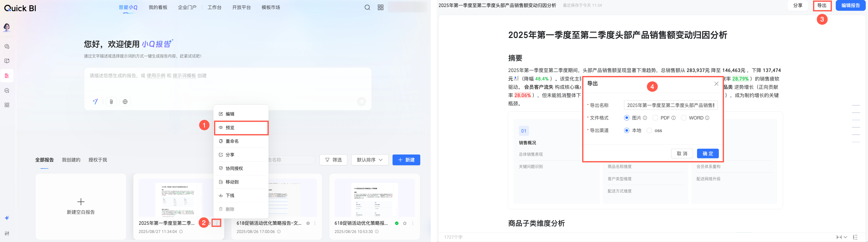Open 模板市场 in top navigation

click(x=271, y=7)
